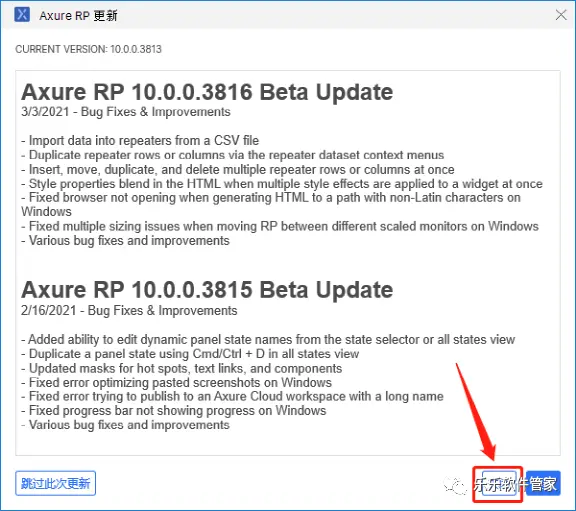Click the '2/16/2021 - Bug Fixes & Improvements' line
Viewport: 576px width, 511px height.
129,310
